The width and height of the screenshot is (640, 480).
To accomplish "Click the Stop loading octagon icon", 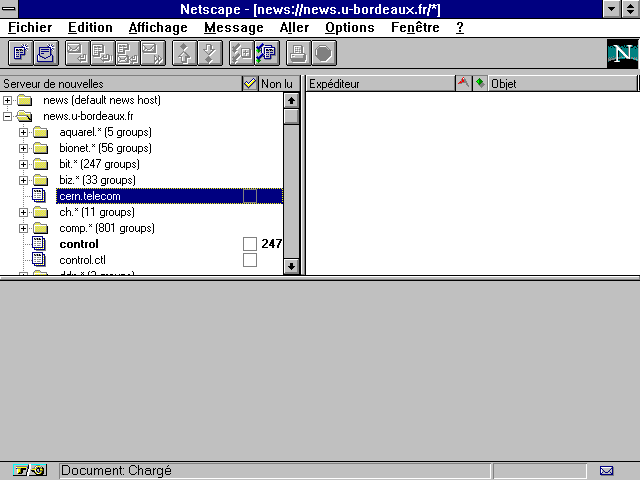I will [x=324, y=53].
